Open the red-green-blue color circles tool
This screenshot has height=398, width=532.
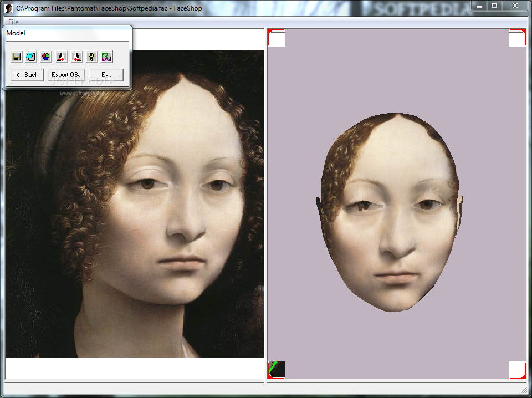coord(46,57)
